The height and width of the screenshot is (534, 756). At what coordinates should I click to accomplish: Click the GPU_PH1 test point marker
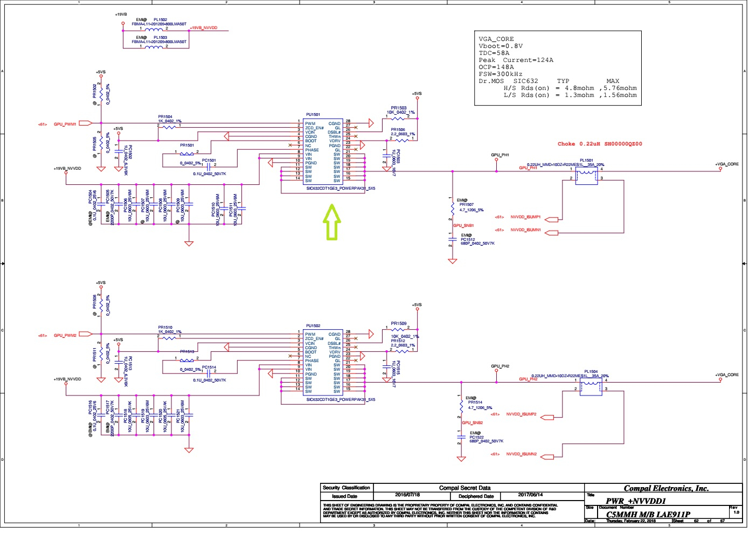point(496,160)
